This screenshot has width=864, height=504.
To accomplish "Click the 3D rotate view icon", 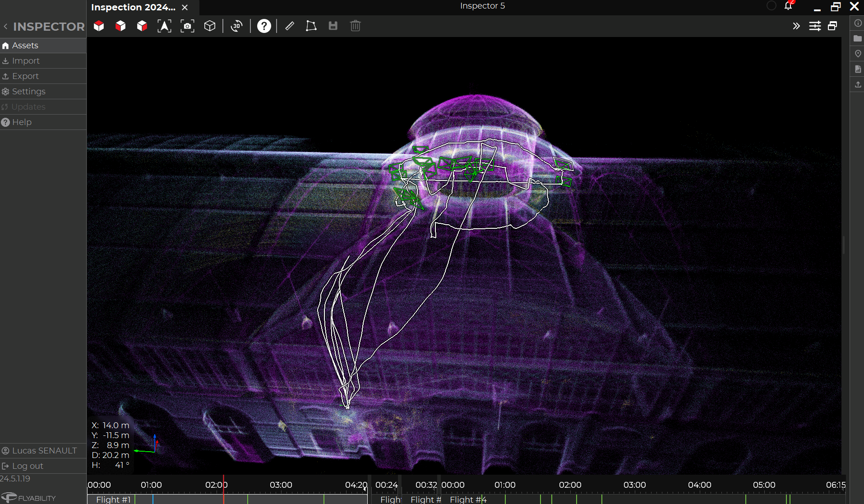I will (236, 26).
